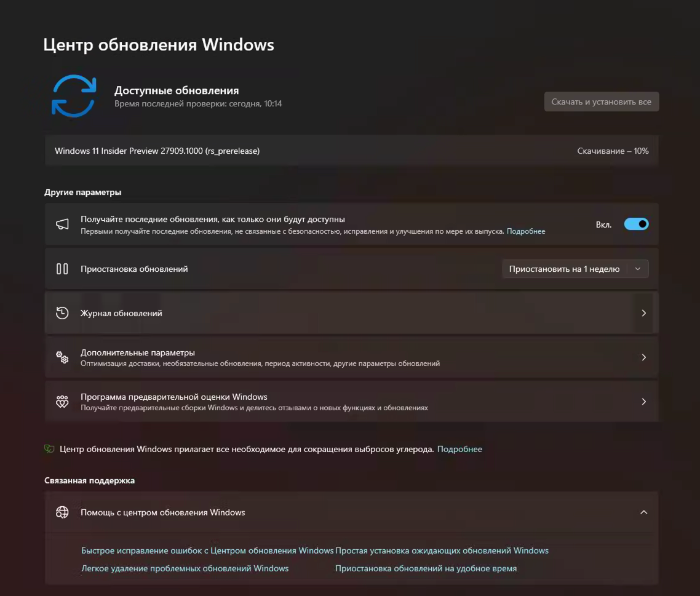Click the megaphone icon for latest updates
The width and height of the screenshot is (700, 596).
click(x=63, y=224)
